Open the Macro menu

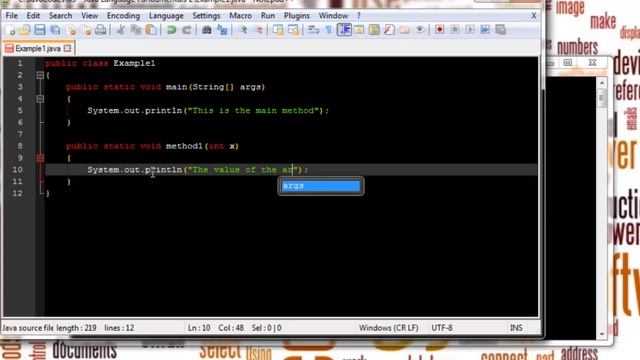click(240, 16)
